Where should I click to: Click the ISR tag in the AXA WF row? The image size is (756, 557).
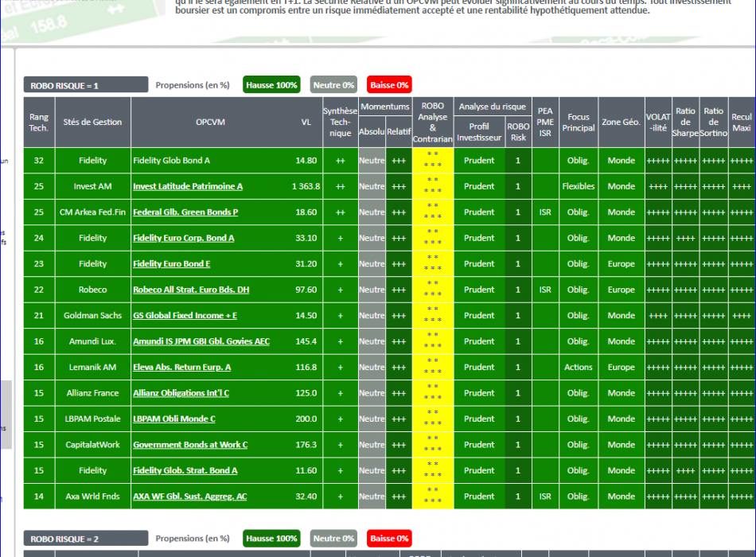click(x=545, y=497)
